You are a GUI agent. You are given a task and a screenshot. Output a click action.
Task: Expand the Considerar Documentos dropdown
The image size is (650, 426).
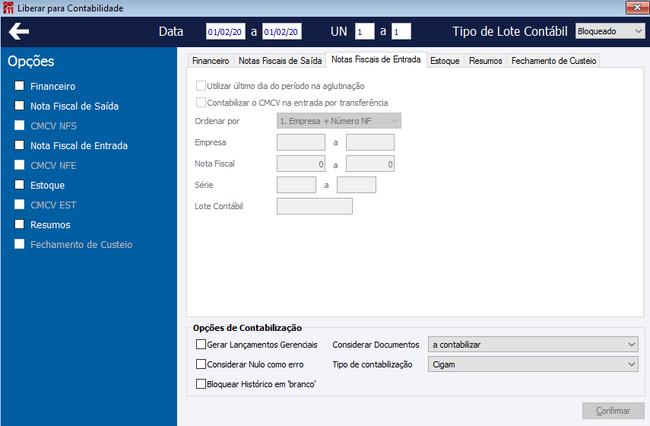533,344
